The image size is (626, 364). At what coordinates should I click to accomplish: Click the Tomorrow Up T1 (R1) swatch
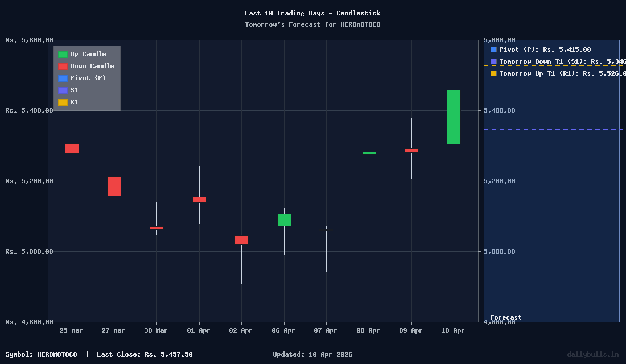493,73
